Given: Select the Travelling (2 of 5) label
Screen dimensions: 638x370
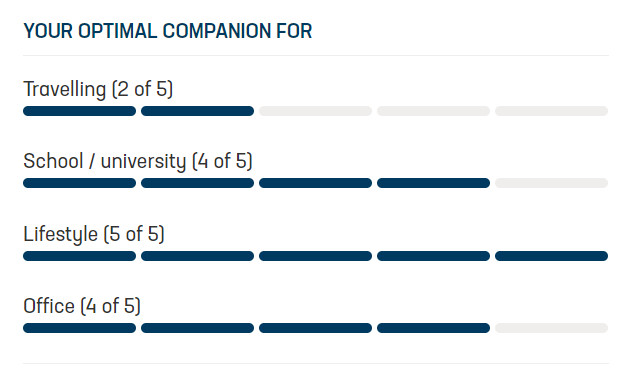Looking at the screenshot, I should pyautogui.click(x=98, y=89).
